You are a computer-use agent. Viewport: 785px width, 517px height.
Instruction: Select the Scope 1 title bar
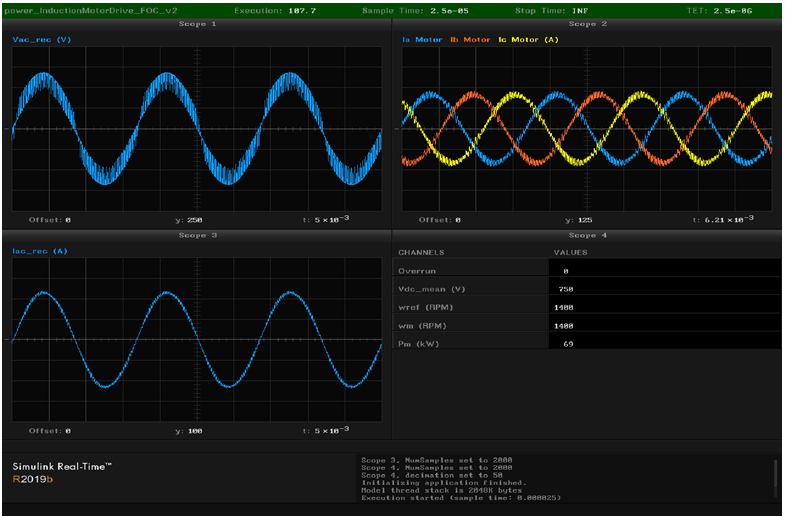196,23
